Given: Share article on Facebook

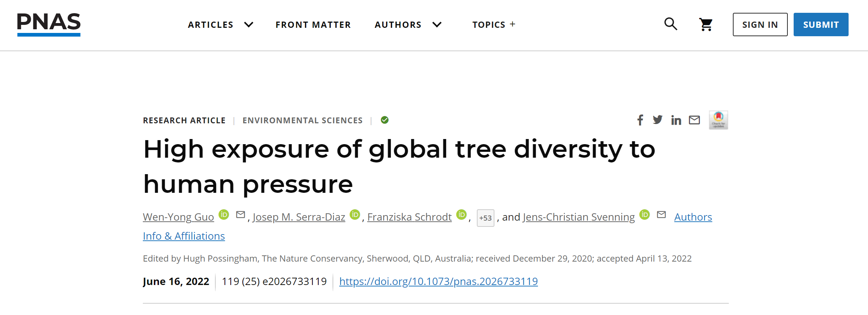Looking at the screenshot, I should coord(640,120).
